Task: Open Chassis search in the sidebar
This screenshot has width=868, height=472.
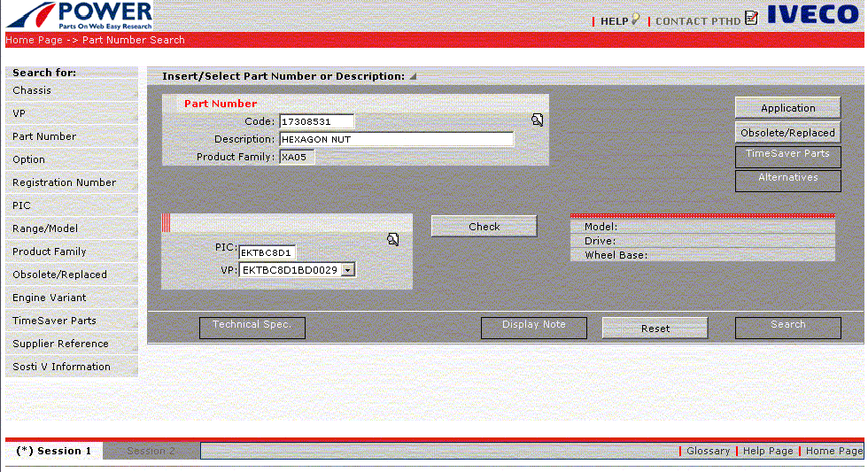Action: click(32, 90)
